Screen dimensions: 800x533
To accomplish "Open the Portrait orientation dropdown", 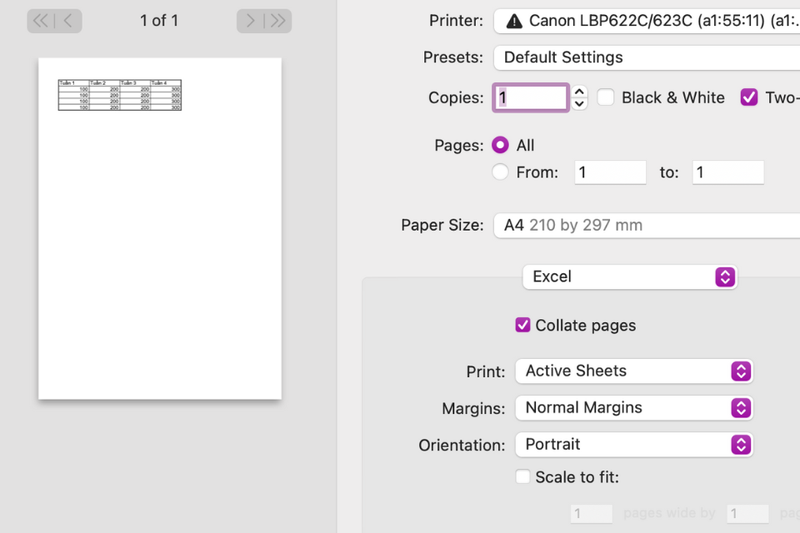I will point(633,444).
